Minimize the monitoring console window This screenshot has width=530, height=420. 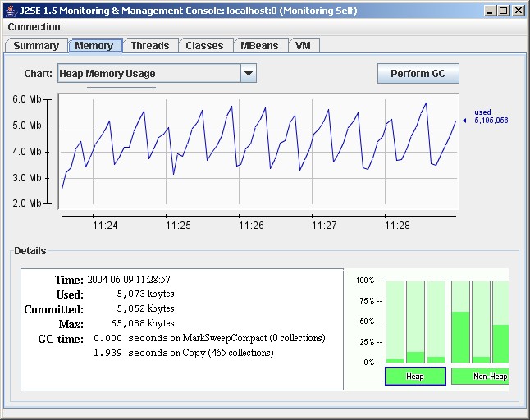pyautogui.click(x=490, y=11)
